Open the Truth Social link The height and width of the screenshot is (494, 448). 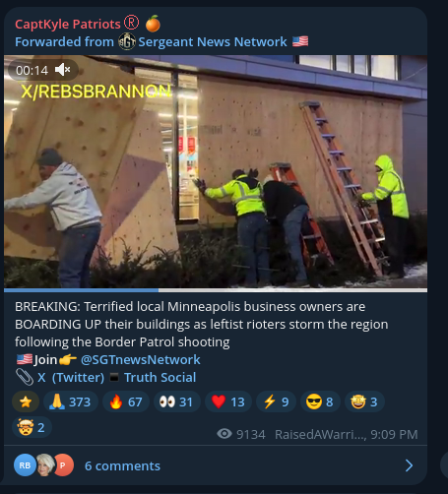(x=160, y=378)
